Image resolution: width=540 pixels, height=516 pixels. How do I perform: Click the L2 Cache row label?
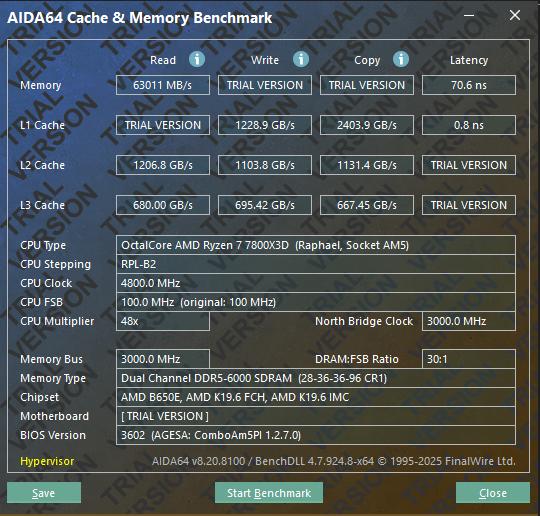click(x=42, y=165)
